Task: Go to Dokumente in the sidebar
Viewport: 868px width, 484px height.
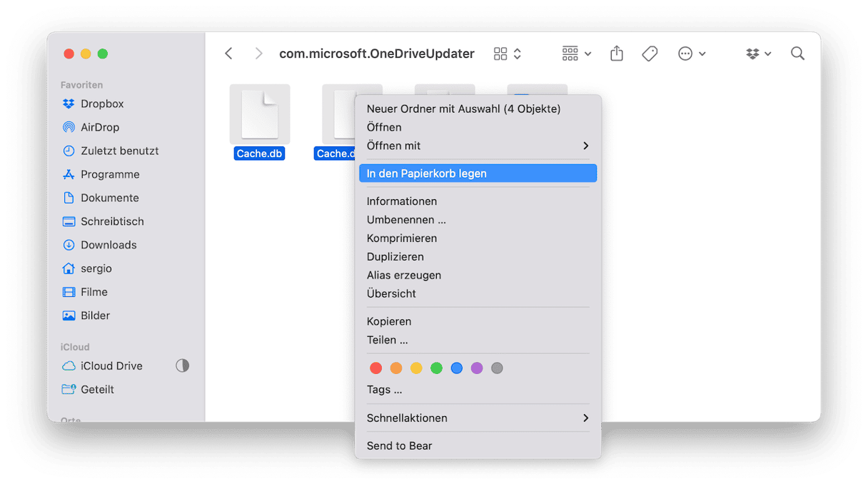Action: pyautogui.click(x=101, y=198)
